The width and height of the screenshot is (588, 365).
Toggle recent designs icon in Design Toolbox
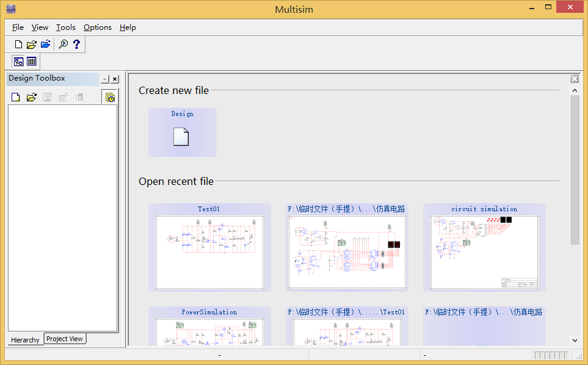click(110, 98)
